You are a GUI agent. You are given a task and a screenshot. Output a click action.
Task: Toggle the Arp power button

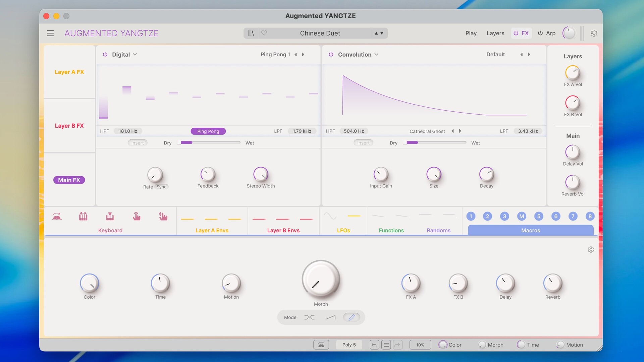click(540, 33)
